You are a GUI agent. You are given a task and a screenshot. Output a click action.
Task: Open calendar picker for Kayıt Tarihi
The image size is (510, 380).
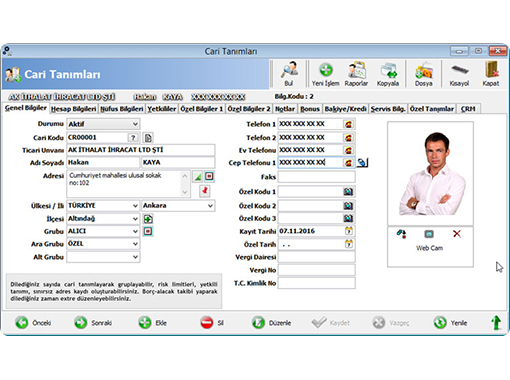tap(349, 231)
